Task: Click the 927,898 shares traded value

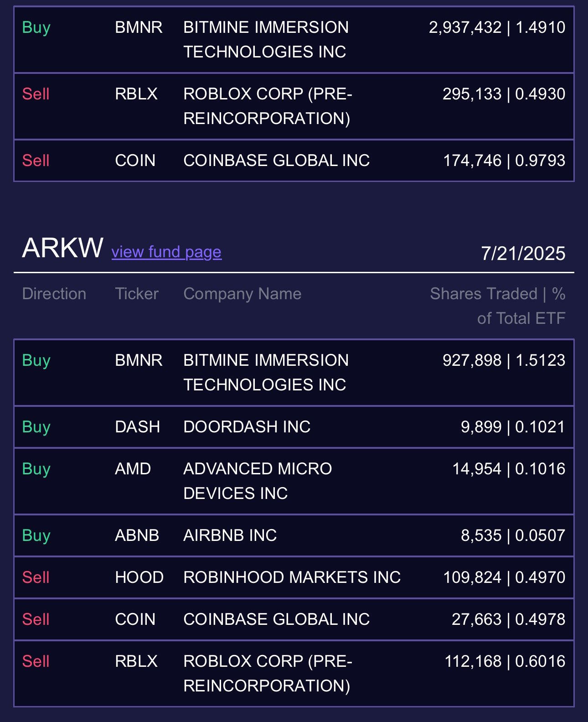Action: click(472, 360)
